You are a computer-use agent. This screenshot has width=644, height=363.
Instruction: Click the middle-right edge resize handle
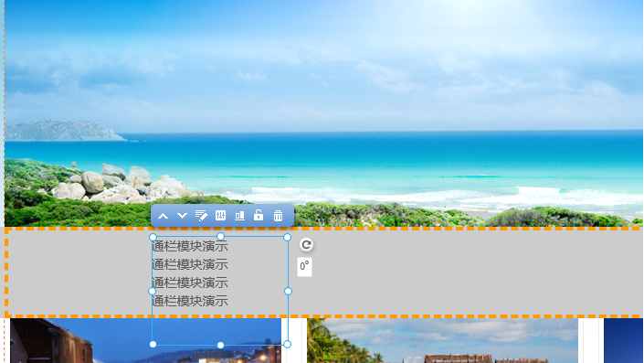pos(288,291)
